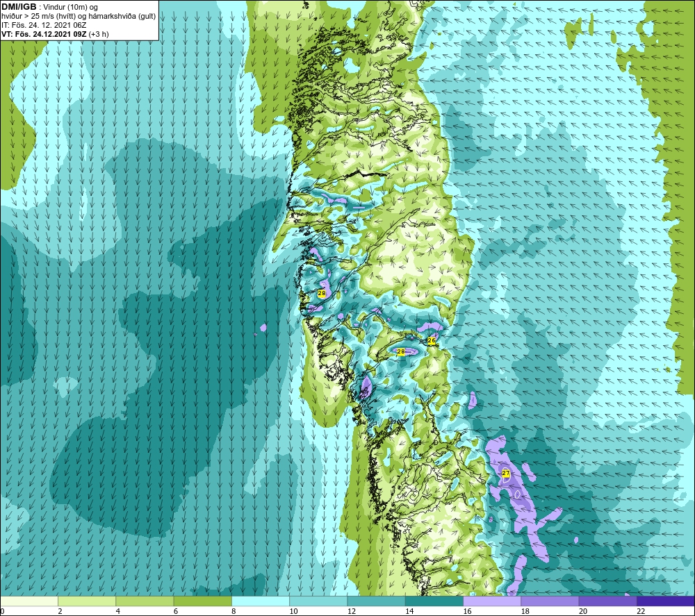Click the yellow '26' max gust label
Screen dimensions: 695x616
(x=432, y=340)
